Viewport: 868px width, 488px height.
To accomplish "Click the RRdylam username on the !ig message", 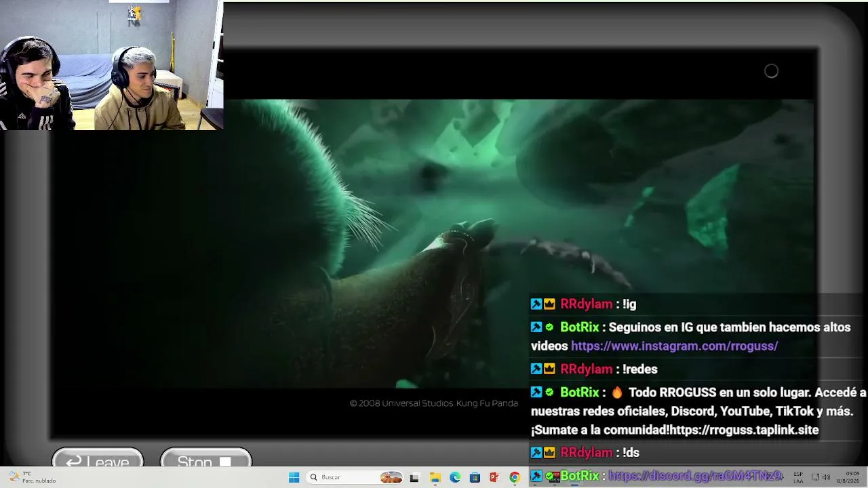I will tap(587, 304).
